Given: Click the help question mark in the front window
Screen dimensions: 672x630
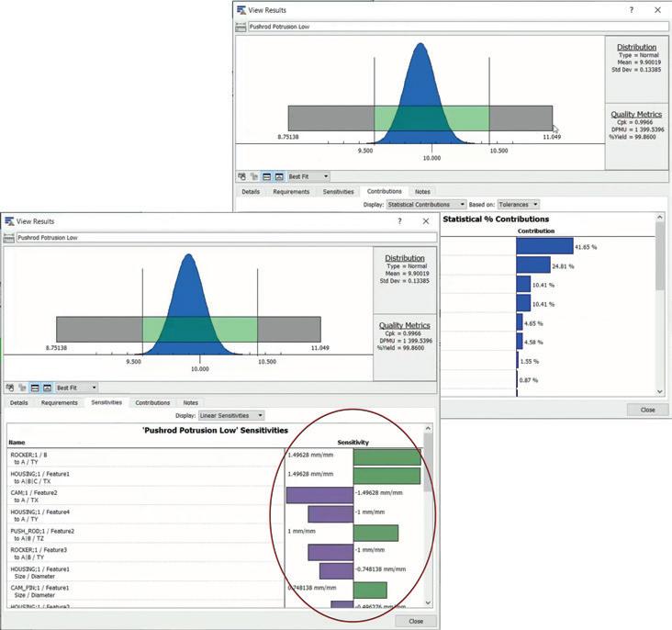Looking at the screenshot, I should click(x=399, y=221).
